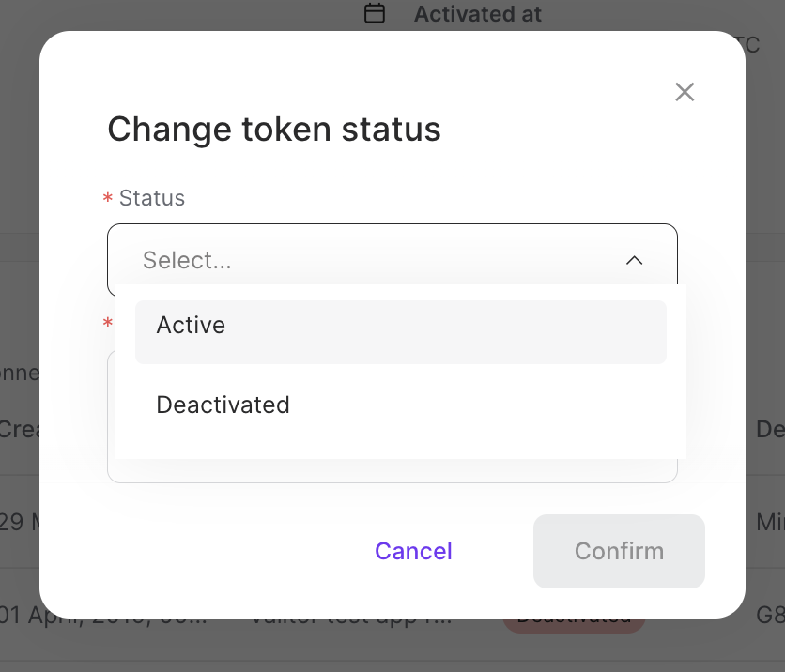The image size is (785, 672).
Task: Click the red asterisk next to Status
Action: tap(108, 198)
